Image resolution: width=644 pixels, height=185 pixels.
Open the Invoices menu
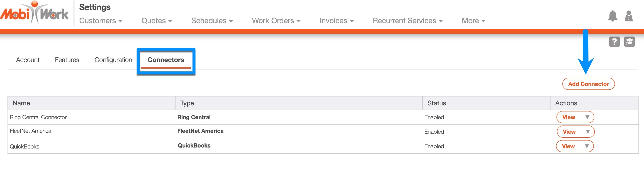(x=337, y=21)
